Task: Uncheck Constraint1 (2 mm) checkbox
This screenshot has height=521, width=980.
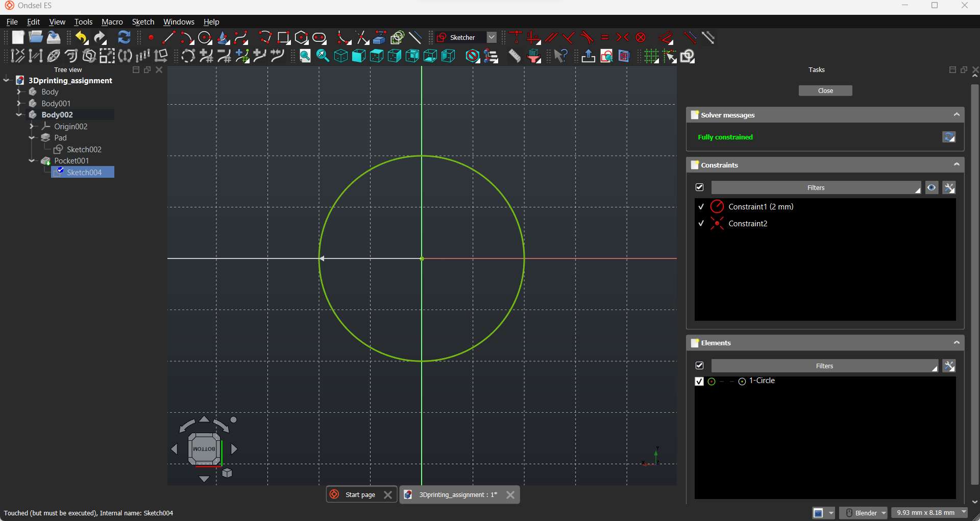Action: point(701,207)
